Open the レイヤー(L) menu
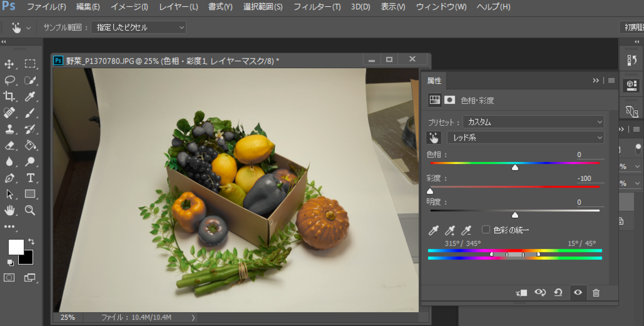Viewport: 644px width, 326px height. (x=179, y=7)
